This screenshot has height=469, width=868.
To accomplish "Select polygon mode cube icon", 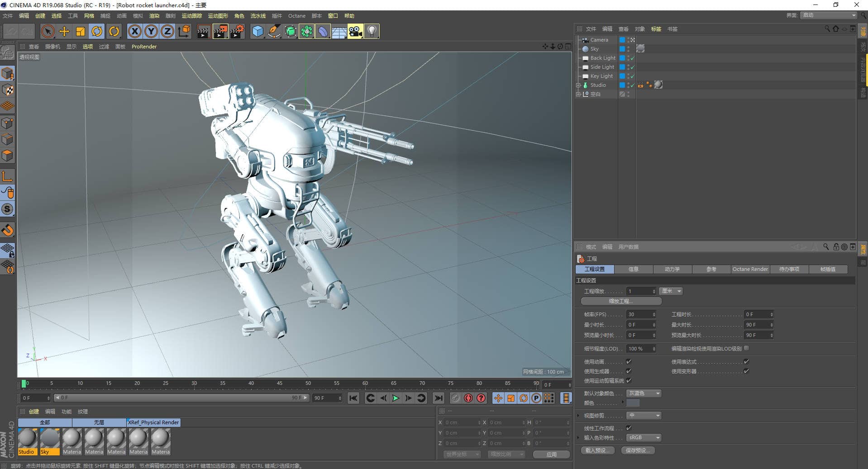I will (8, 156).
